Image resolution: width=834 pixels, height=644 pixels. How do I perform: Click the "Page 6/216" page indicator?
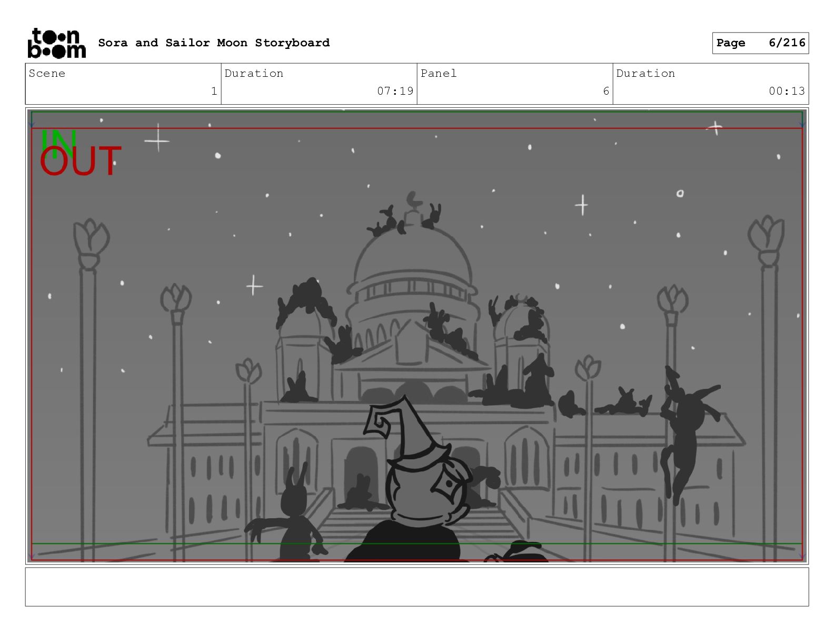(x=760, y=43)
